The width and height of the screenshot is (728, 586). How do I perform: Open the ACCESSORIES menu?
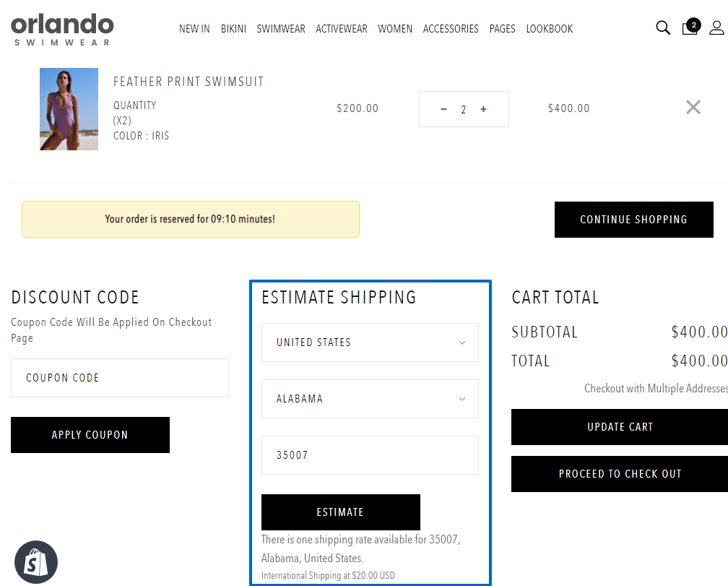(451, 29)
